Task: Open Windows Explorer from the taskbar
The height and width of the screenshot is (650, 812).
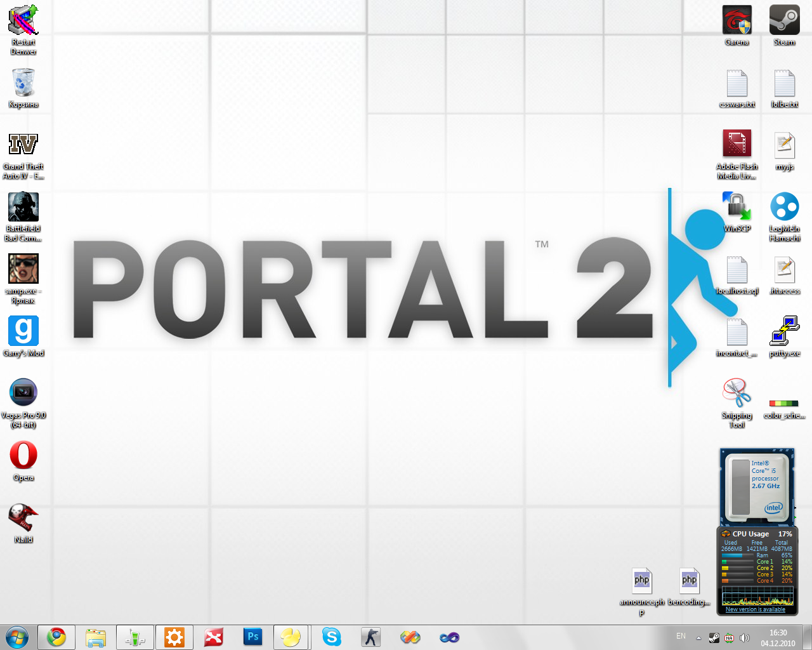Action: click(x=96, y=637)
